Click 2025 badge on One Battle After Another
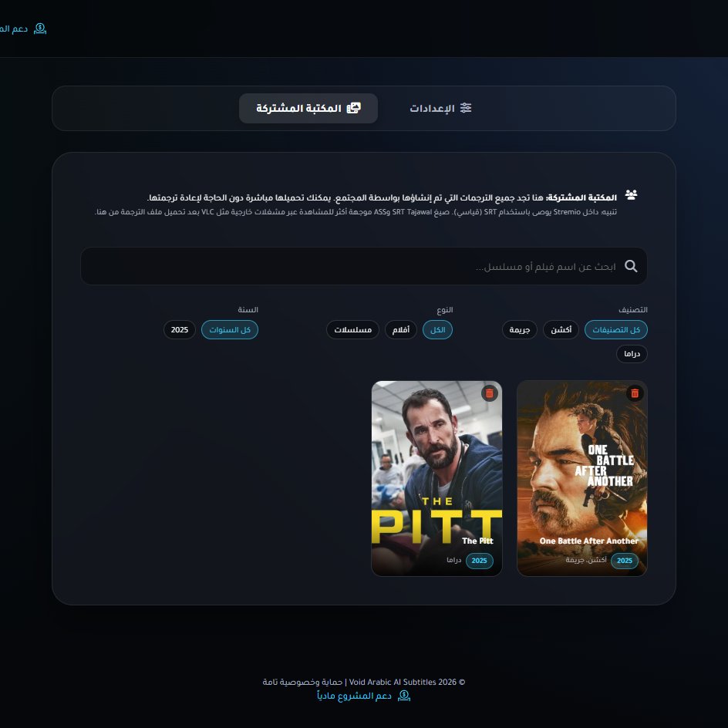 (625, 561)
